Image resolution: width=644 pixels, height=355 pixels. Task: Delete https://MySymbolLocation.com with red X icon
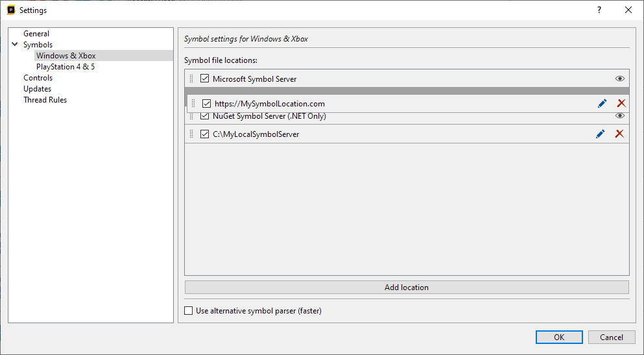[x=621, y=104]
